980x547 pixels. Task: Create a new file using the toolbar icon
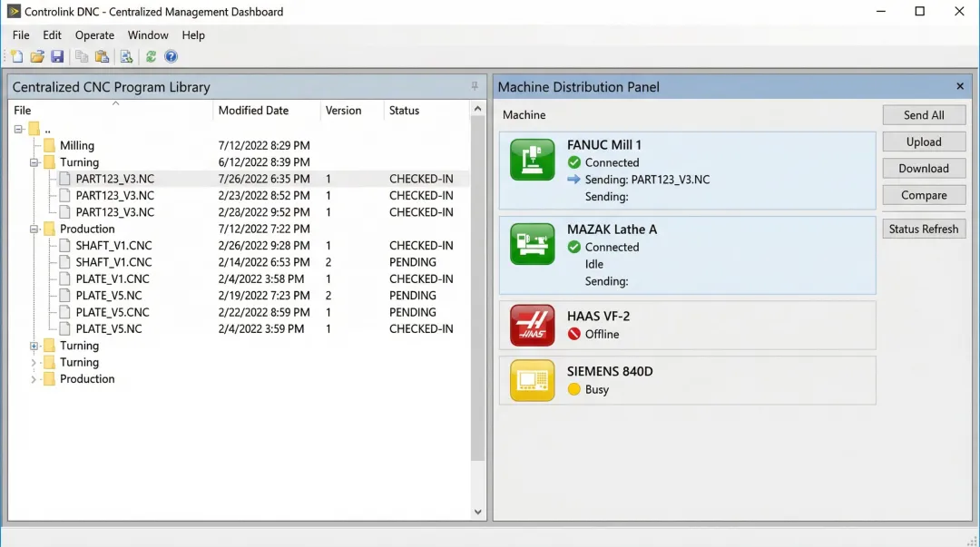pos(16,56)
